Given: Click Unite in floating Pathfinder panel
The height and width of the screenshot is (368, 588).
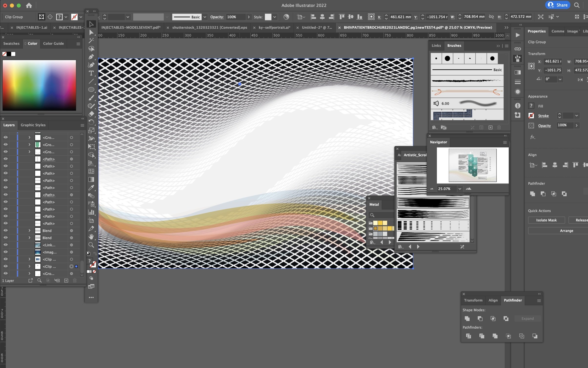Looking at the screenshot, I should [467, 318].
